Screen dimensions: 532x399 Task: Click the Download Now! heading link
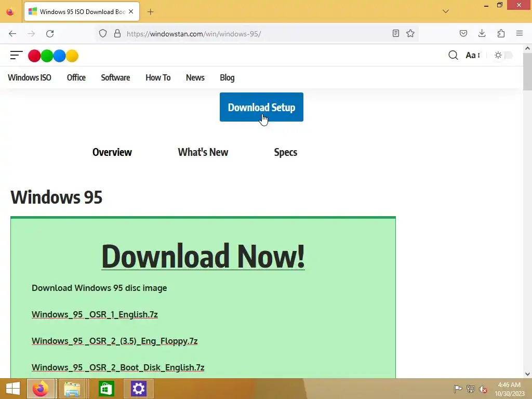tap(203, 256)
